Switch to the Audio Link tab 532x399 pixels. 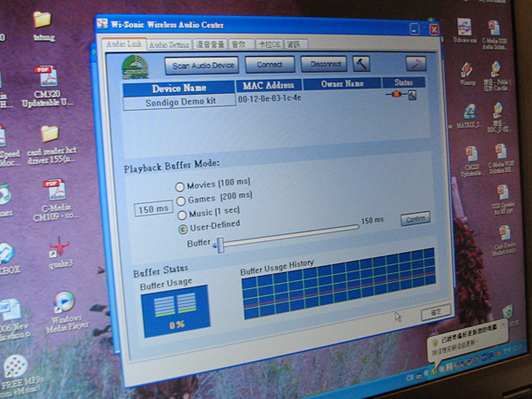[123, 44]
